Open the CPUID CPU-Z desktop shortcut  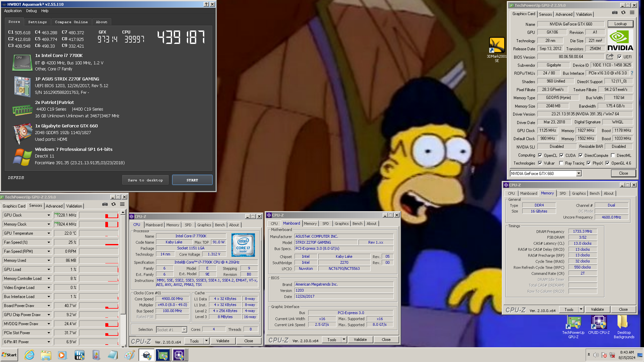point(599,325)
